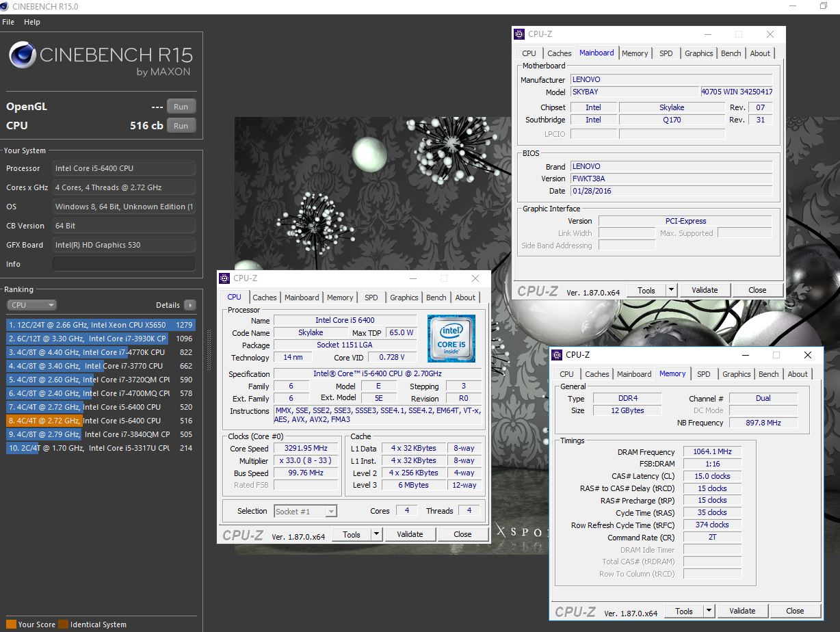
Task: Click the orange Your Score legend swatch
Action: [x=11, y=624]
